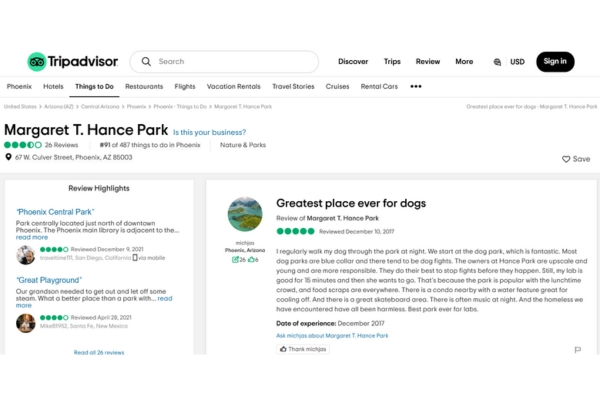The width and height of the screenshot is (600, 400).
Task: Click the Tripadvisor owl logo
Action: tap(37, 62)
